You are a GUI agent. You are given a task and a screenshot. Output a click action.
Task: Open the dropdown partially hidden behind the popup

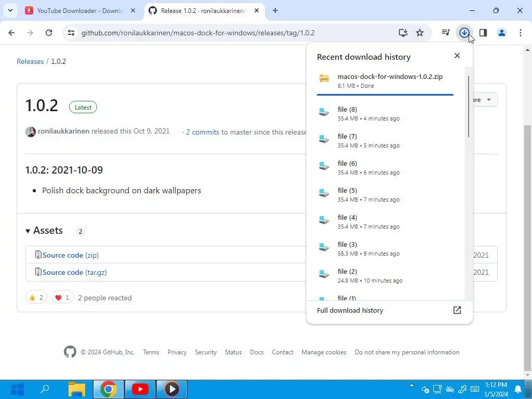tap(485, 99)
